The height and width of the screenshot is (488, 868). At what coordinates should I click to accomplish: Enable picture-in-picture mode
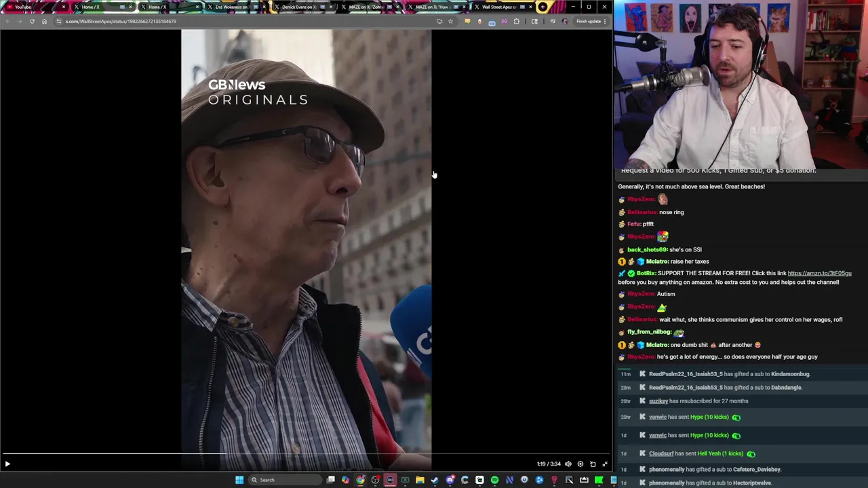(593, 464)
